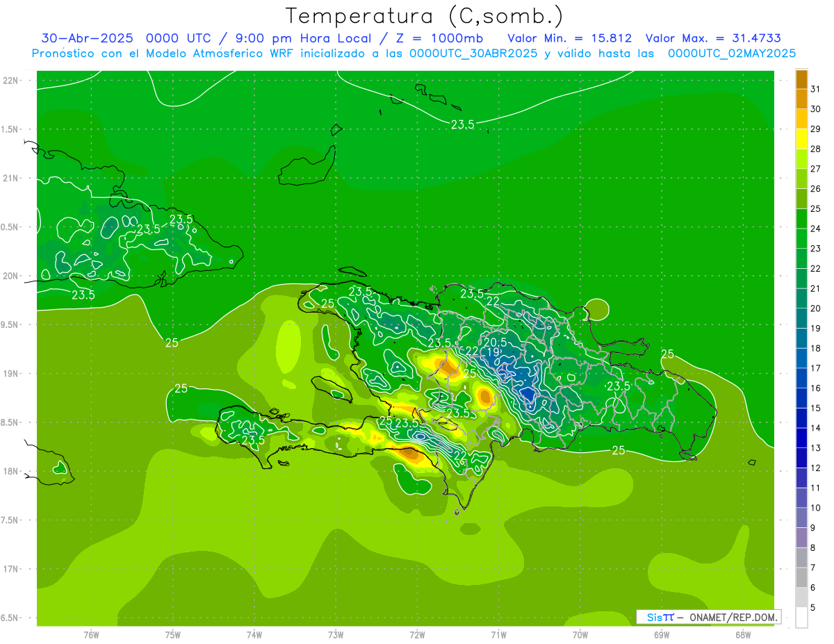Click the 18N latitude label

pyautogui.click(x=10, y=472)
